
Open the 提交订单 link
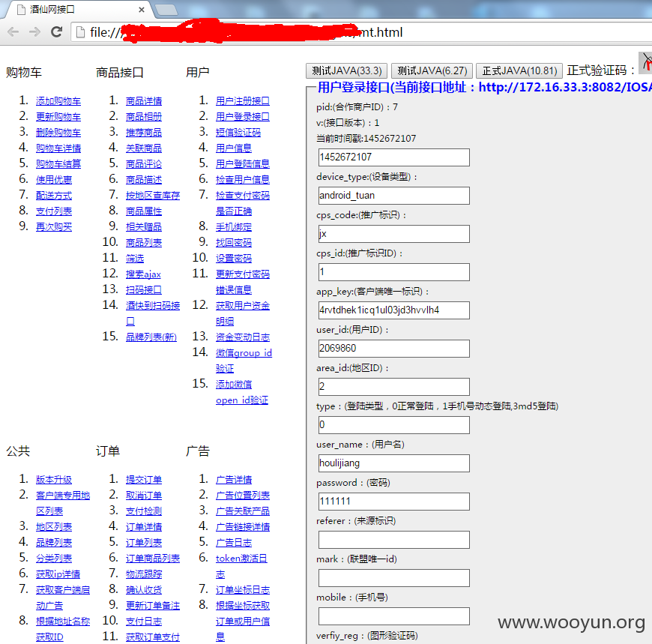pyautogui.click(x=144, y=480)
